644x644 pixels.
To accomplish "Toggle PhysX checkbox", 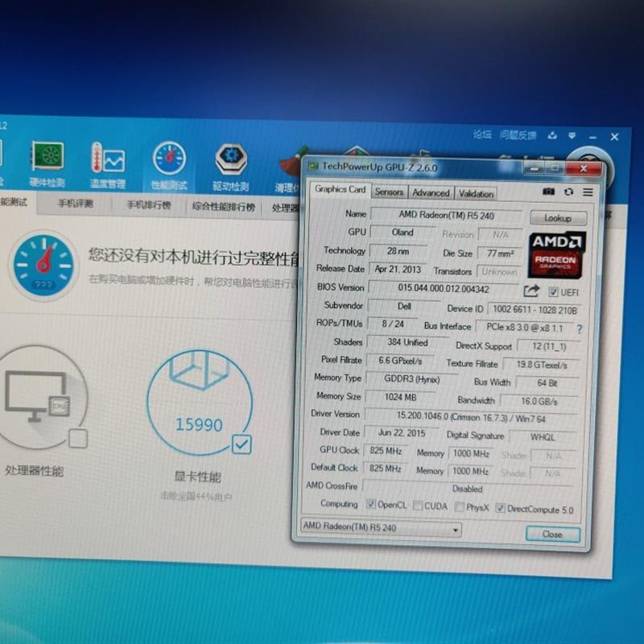I will [460, 506].
